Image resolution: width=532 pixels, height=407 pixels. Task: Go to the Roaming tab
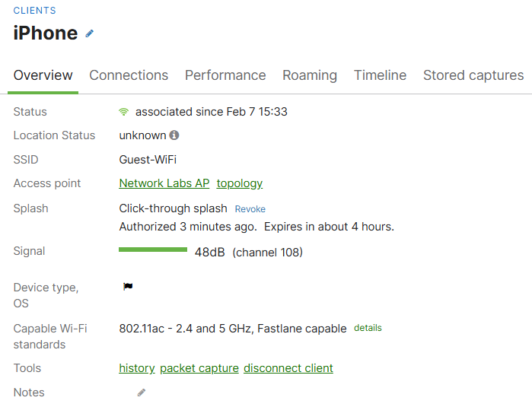pos(310,75)
